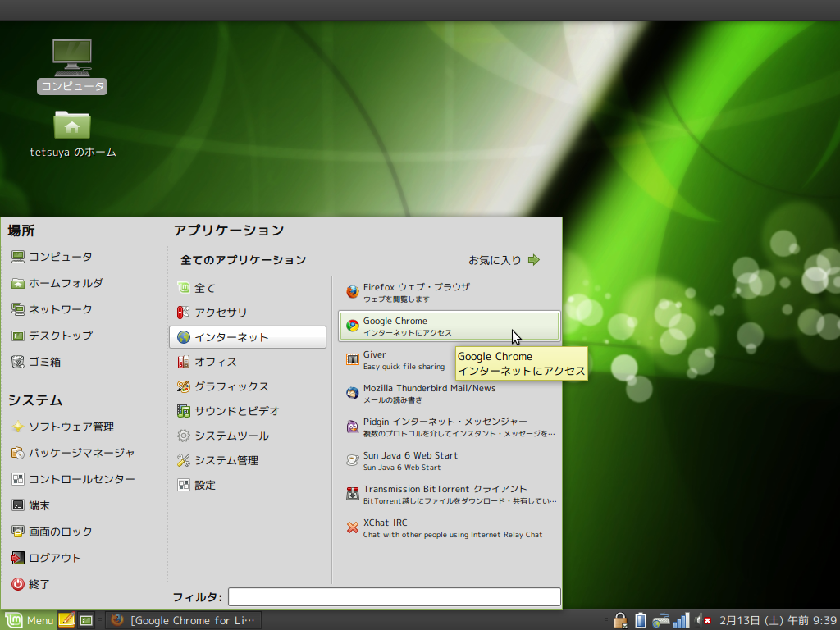
Task: Click 終了 power-off entry in the menu
Action: [x=31, y=584]
